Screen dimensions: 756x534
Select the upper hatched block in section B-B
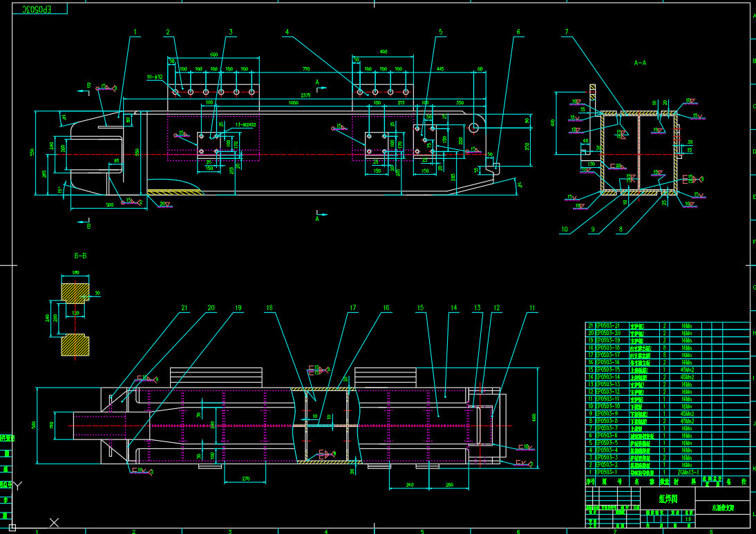point(75,292)
